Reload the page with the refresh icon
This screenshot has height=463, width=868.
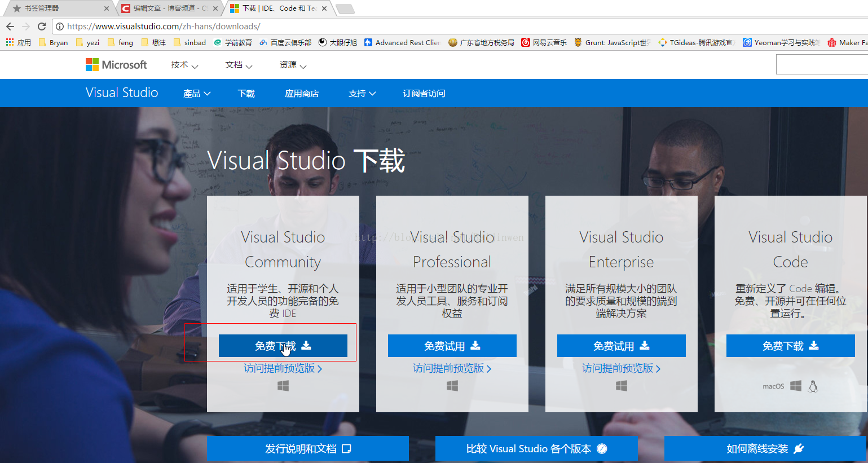[42, 27]
